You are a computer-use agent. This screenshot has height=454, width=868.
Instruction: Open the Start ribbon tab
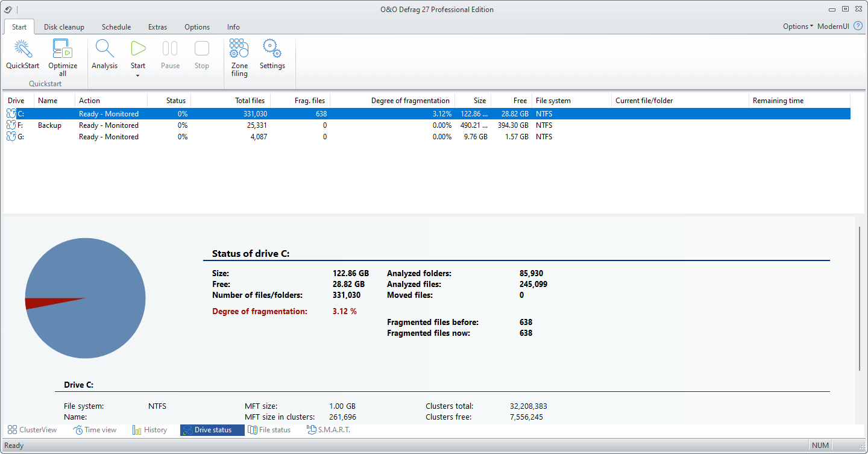click(x=19, y=27)
